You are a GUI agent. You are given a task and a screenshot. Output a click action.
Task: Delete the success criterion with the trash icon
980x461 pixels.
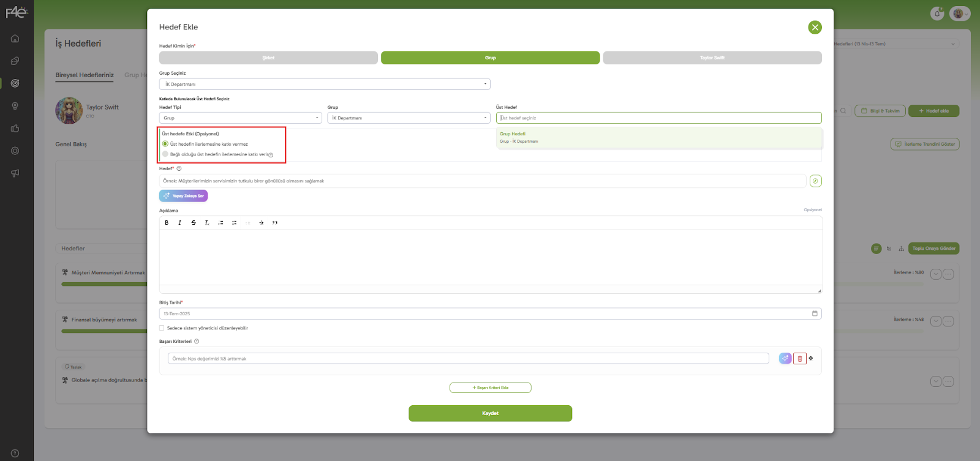coord(799,359)
